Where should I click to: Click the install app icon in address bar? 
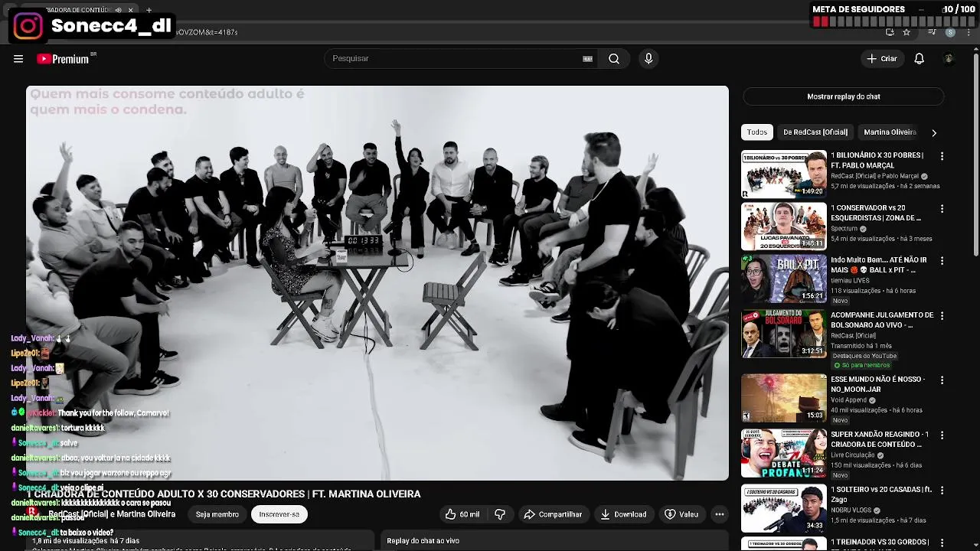pos(890,32)
